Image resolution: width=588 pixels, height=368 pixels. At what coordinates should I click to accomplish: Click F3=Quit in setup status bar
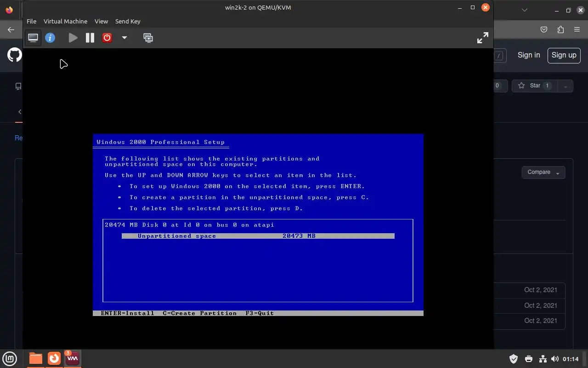(x=260, y=313)
